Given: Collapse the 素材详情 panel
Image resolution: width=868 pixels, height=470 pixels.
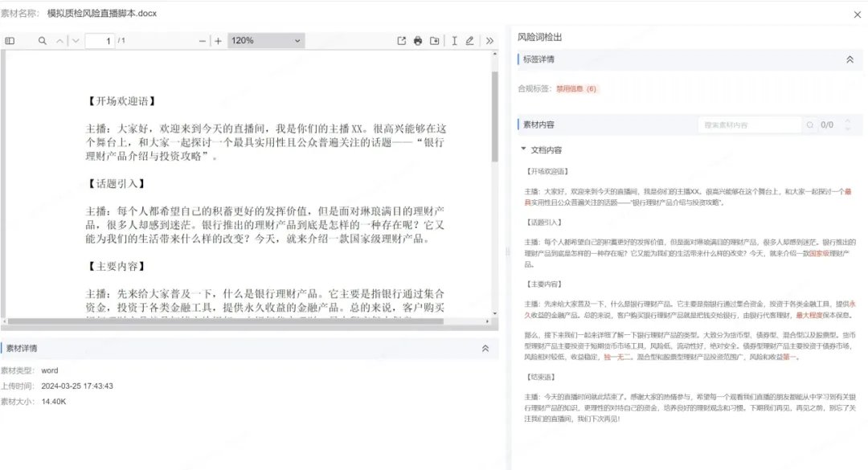Looking at the screenshot, I should (x=485, y=349).
